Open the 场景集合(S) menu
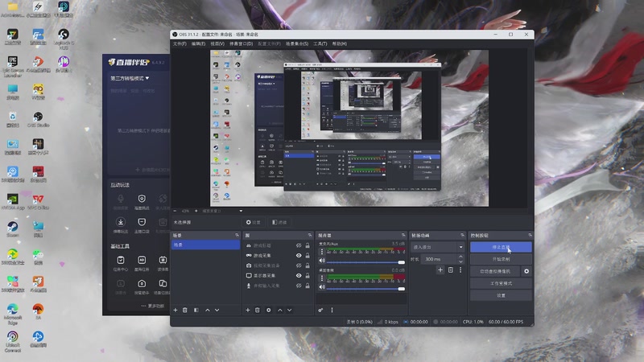The width and height of the screenshot is (644, 362). [x=297, y=44]
